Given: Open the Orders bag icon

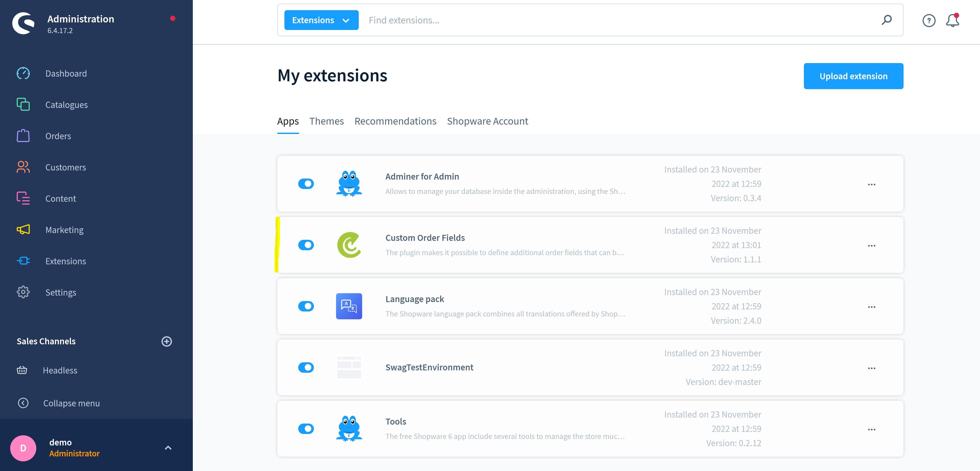Looking at the screenshot, I should [x=23, y=136].
